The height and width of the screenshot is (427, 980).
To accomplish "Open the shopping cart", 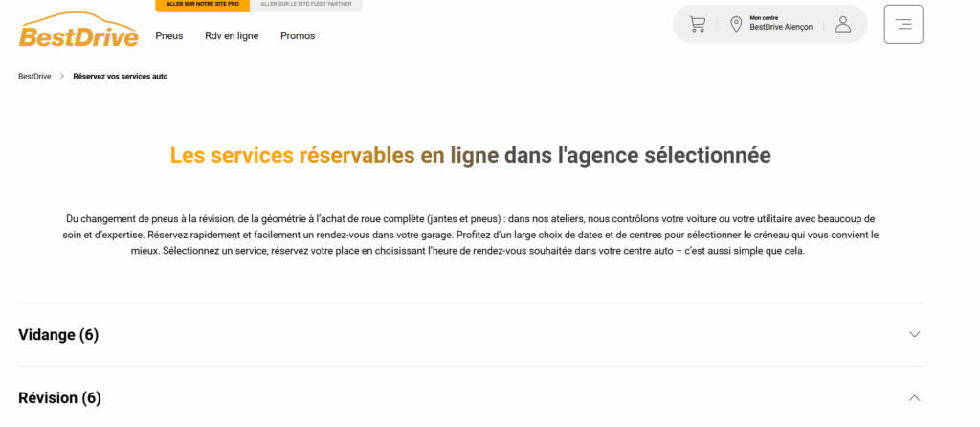I will [698, 25].
